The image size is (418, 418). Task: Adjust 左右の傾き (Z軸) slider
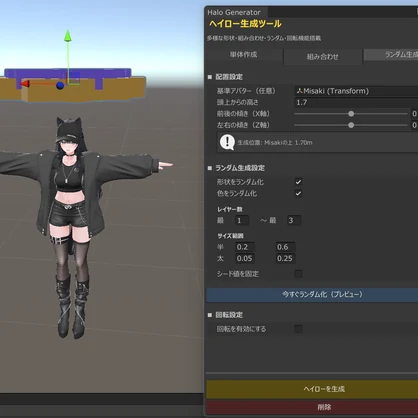[x=351, y=125]
